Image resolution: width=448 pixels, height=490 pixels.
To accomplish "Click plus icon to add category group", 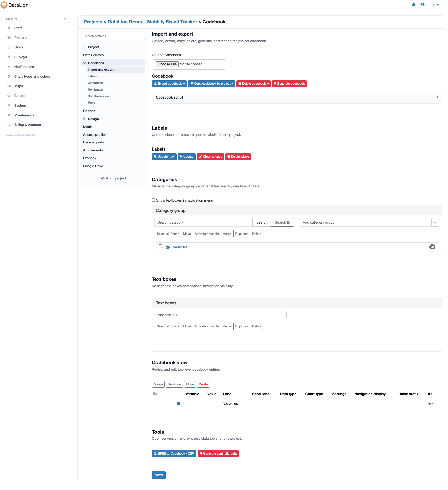I will (x=435, y=223).
